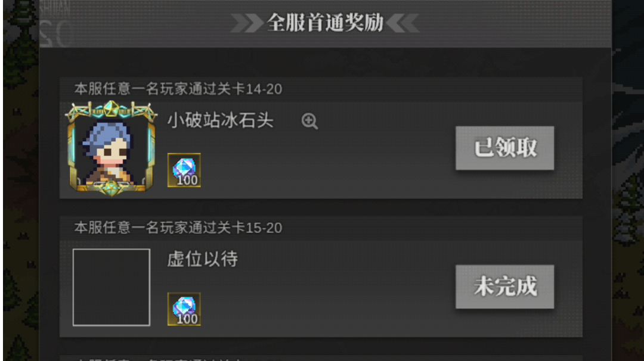Select the empty avatar slot for 虚位以待
Image resolution: width=644 pixels, height=361 pixels.
click(112, 287)
